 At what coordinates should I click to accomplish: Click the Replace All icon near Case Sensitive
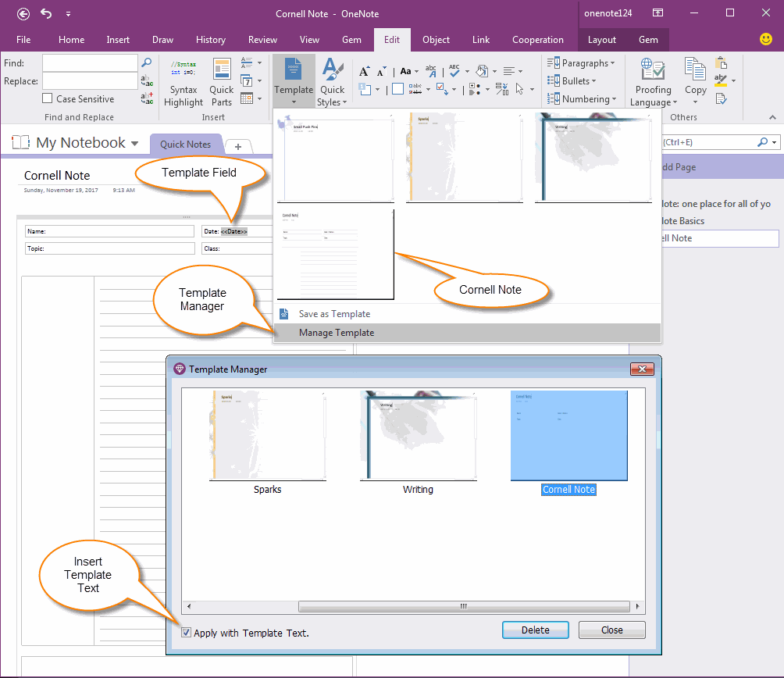(147, 98)
